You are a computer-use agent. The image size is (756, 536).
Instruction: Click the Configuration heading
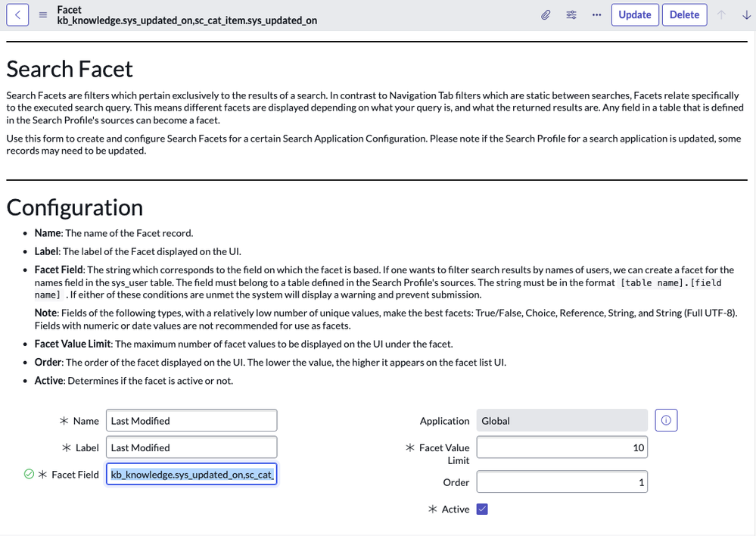[75, 207]
